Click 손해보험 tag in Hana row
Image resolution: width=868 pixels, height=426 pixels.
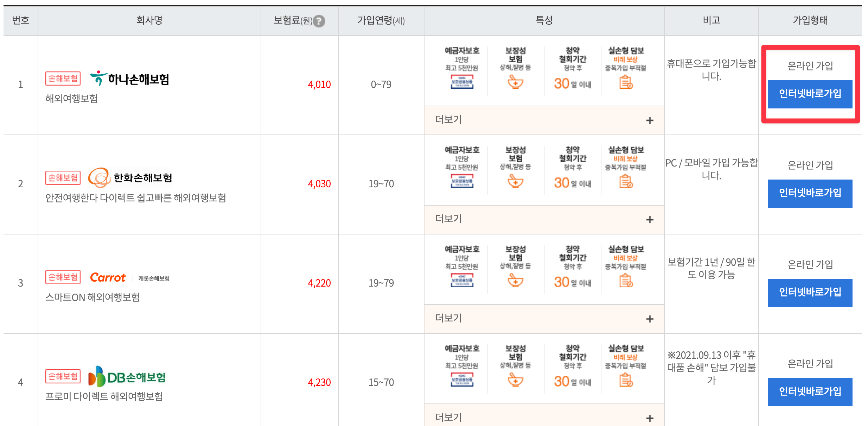(x=63, y=79)
